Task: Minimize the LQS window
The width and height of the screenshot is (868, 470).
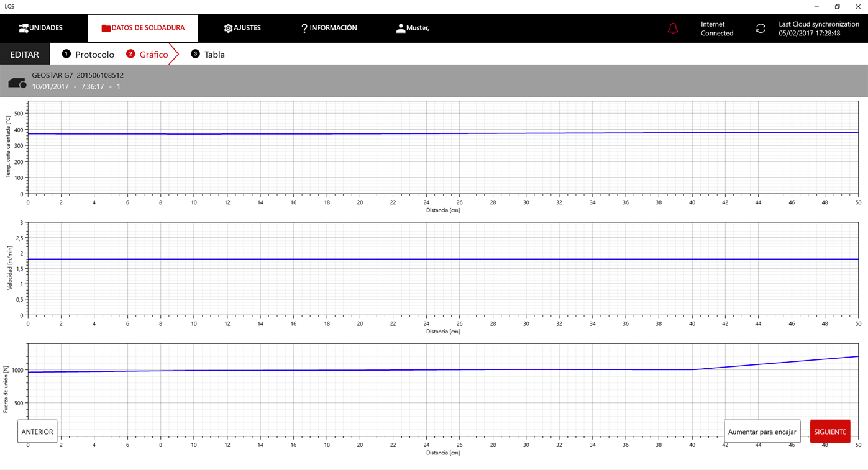Action: tap(816, 7)
